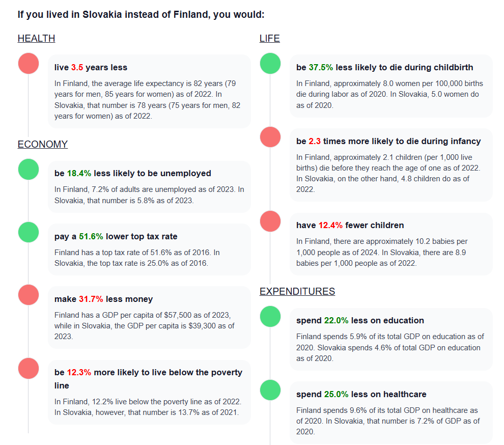This screenshot has width=504, height=445.
Task: Select the 'spend 25.0% less on healthcare' card
Action: pos(391,413)
